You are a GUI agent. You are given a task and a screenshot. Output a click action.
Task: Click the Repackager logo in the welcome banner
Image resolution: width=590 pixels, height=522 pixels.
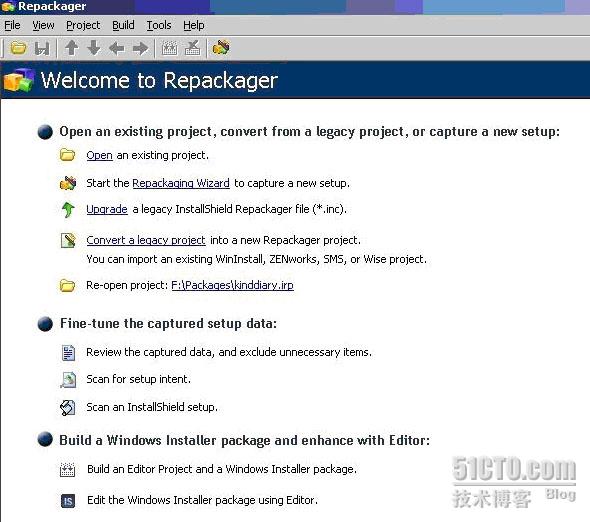coord(18,80)
